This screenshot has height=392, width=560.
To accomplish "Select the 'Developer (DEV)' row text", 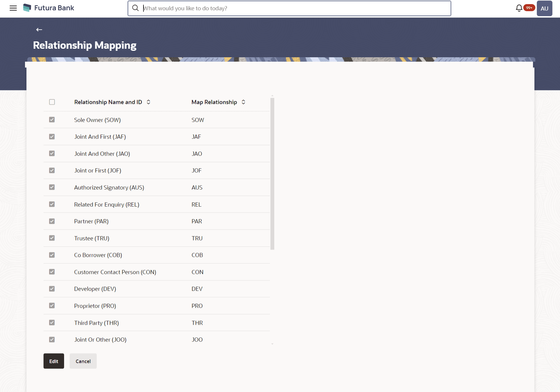I will click(95, 289).
